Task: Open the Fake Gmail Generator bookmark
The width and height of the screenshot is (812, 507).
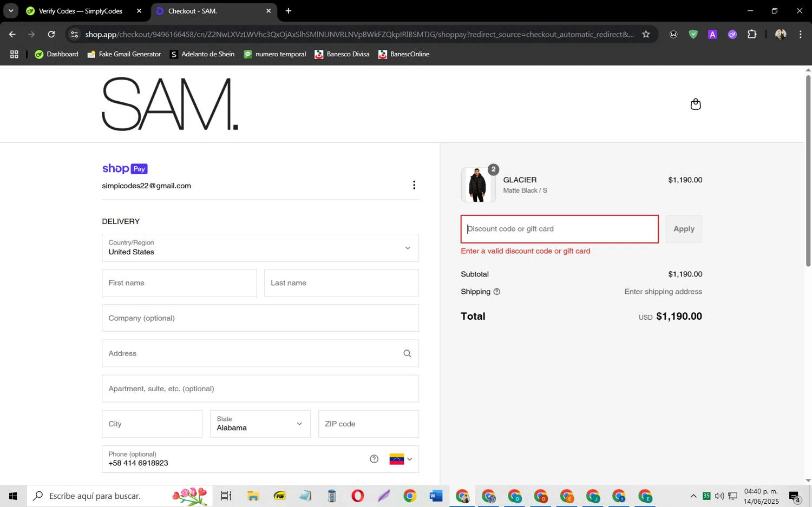Action: 124,54
